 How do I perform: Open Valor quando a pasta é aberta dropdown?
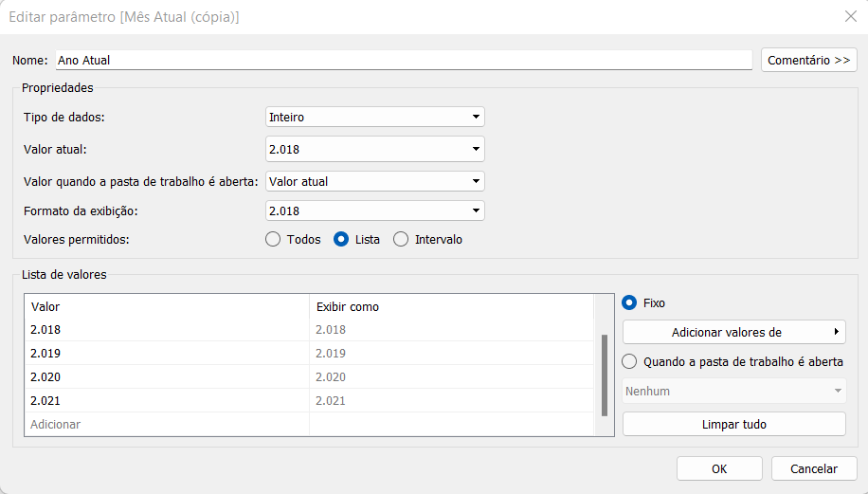[x=374, y=181]
